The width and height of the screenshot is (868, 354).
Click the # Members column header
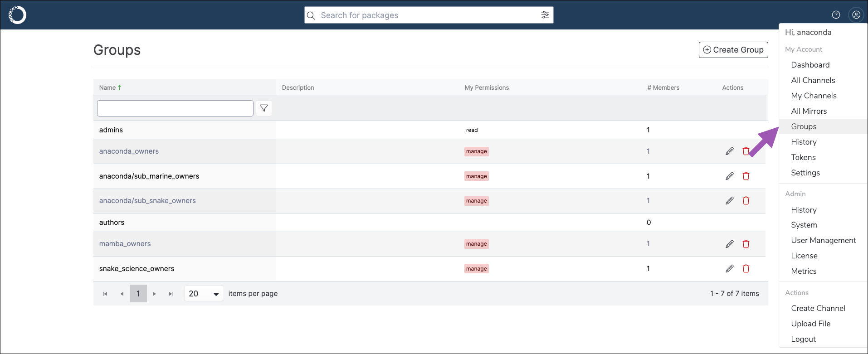(x=663, y=87)
